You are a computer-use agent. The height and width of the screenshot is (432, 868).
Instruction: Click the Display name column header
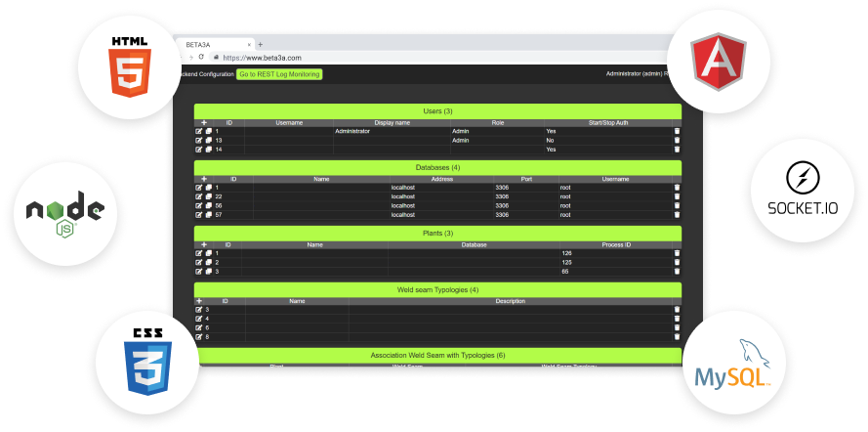(x=392, y=123)
